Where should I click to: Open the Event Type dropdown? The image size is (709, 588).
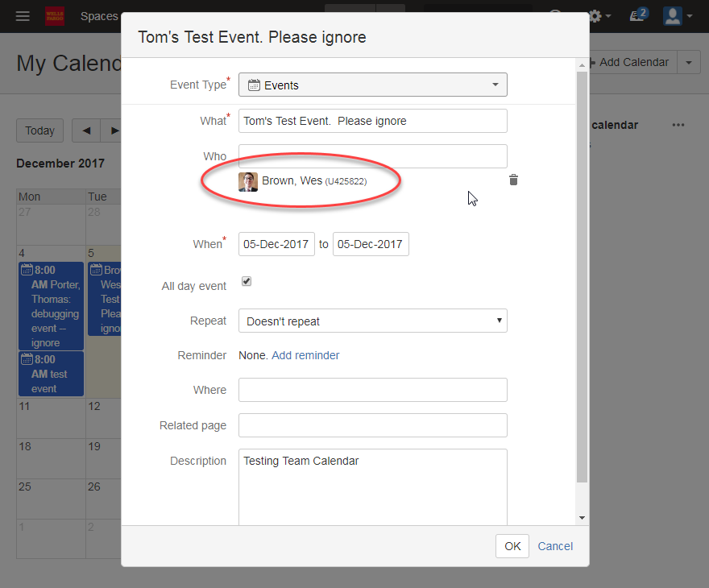372,85
